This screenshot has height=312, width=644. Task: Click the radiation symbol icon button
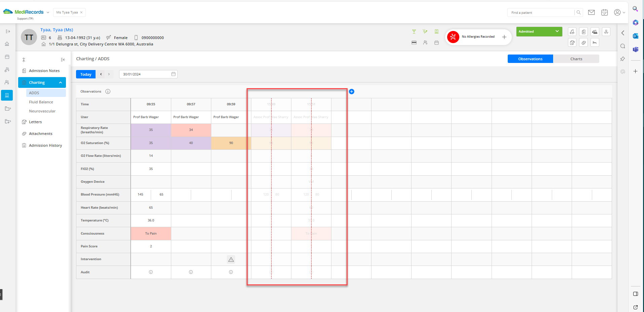pos(606,32)
